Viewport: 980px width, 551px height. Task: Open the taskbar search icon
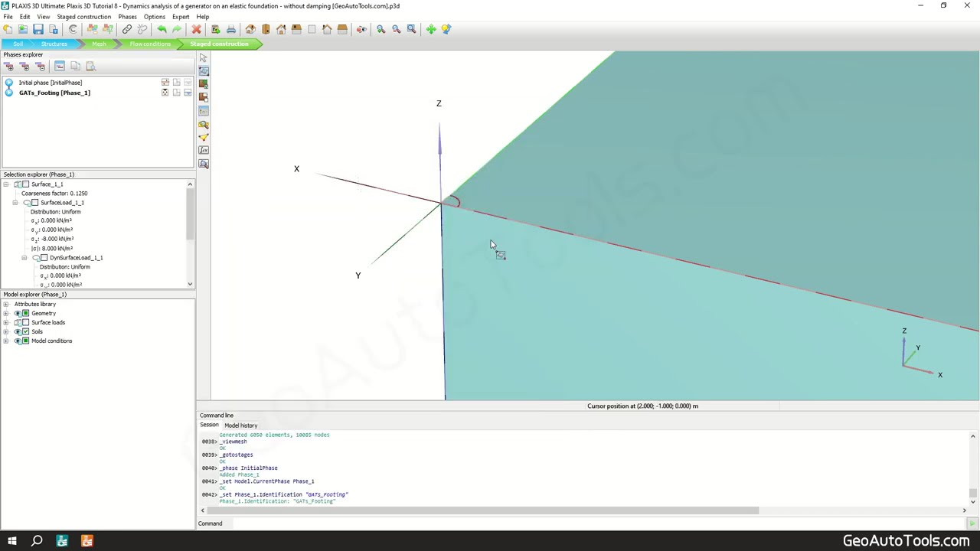click(37, 541)
